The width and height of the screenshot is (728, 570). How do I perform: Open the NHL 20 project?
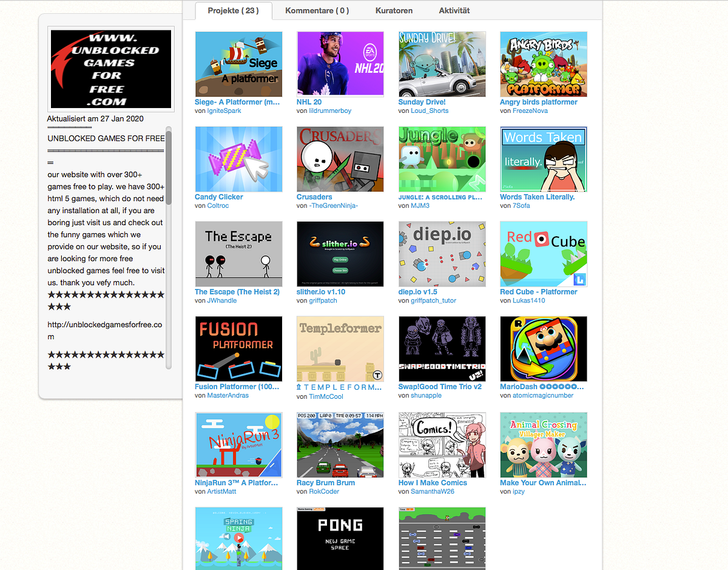340,64
